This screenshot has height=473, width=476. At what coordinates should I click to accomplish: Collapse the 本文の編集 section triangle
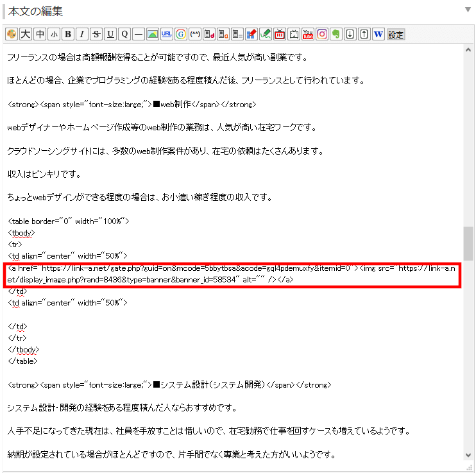pyautogui.click(x=468, y=10)
